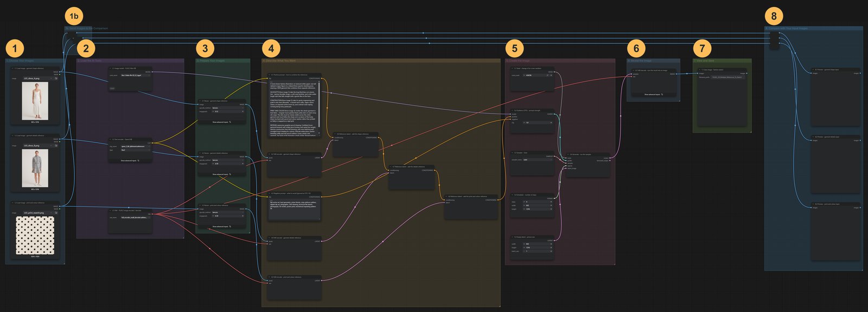Select the white dress image preview
This screenshot has height=312, width=868.
coord(35,101)
